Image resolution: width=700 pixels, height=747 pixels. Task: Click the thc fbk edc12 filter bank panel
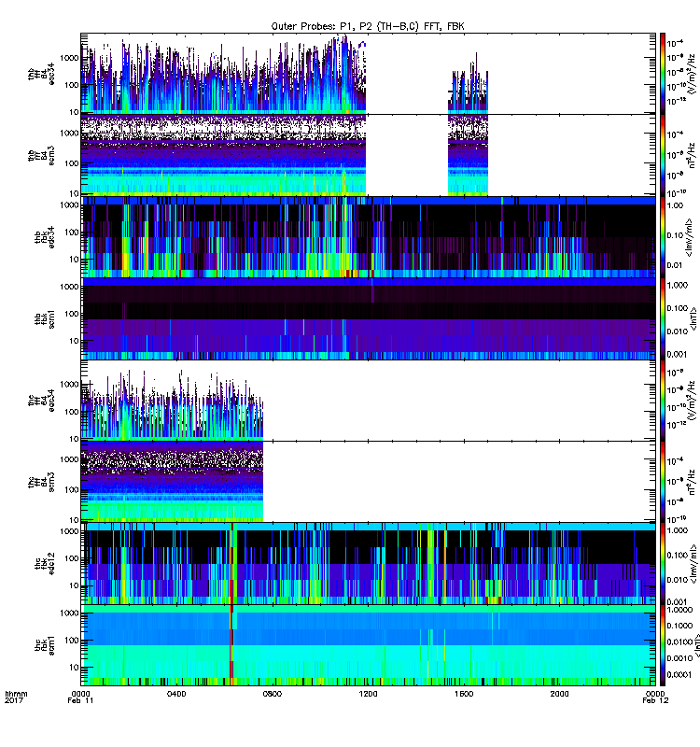[368, 564]
